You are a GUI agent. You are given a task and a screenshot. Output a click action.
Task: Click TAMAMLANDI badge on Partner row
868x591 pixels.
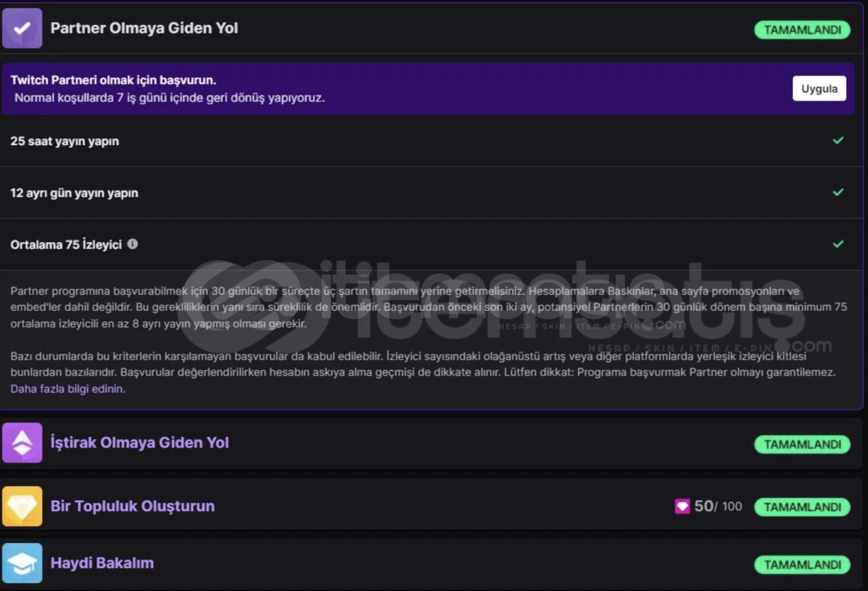[x=802, y=30]
